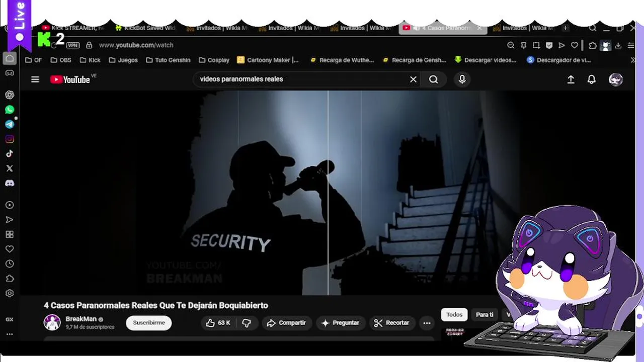Click the address bar zoom-out magnifier

point(511,45)
